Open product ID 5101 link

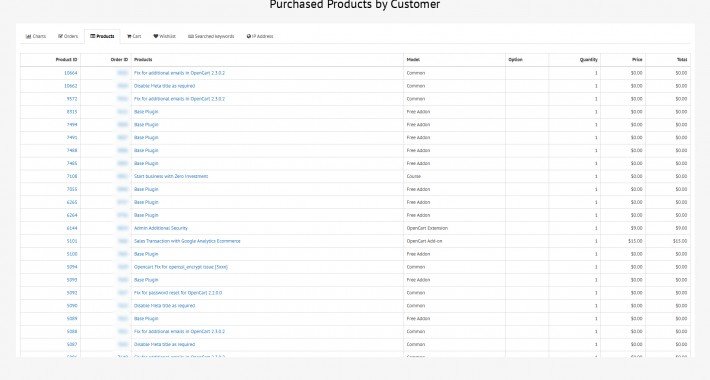click(x=72, y=241)
